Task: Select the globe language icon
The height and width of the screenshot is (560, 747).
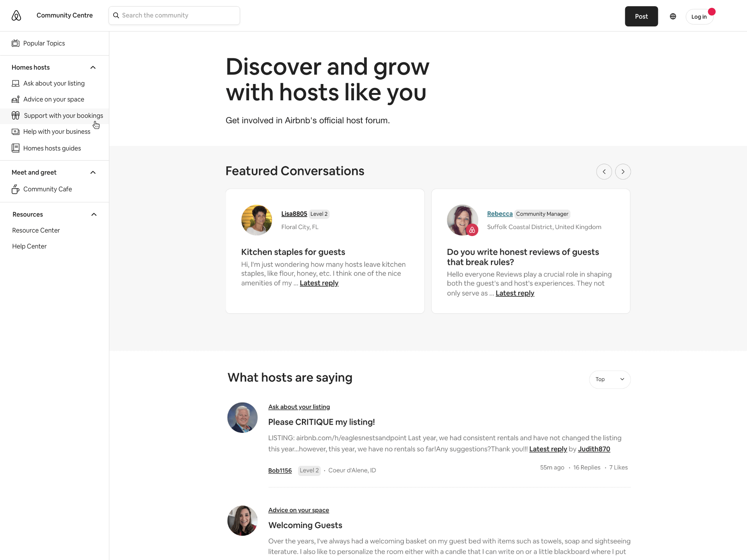Action: pyautogui.click(x=673, y=16)
